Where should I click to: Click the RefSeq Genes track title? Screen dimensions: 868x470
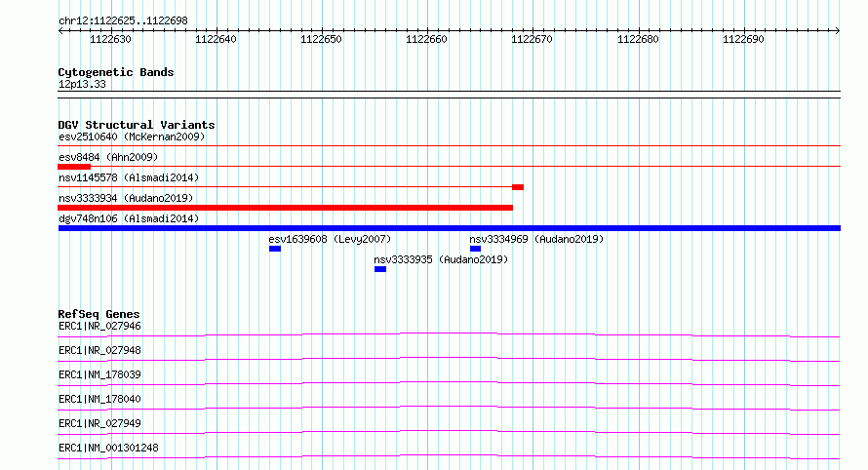(99, 314)
